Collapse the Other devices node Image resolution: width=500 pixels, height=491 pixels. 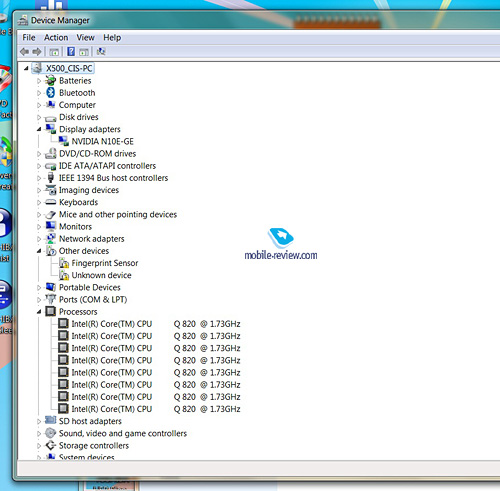pos(39,251)
